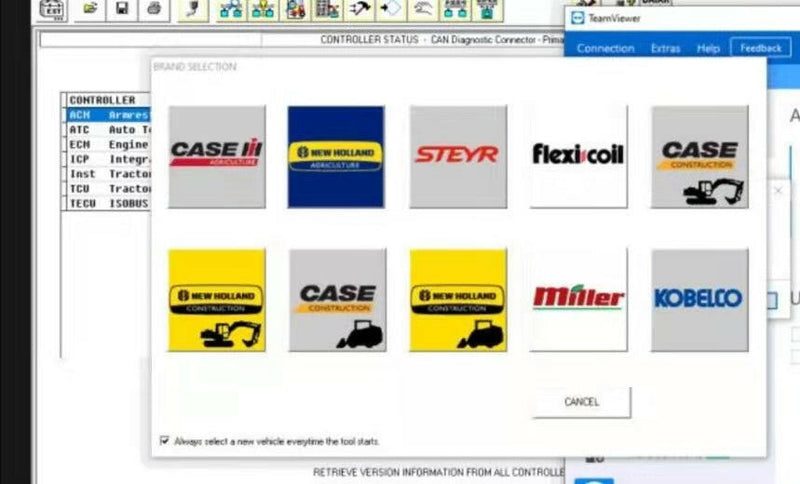This screenshot has width=800, height=484.
Task: Open the Help menu in TeamViewer
Action: pos(708,48)
